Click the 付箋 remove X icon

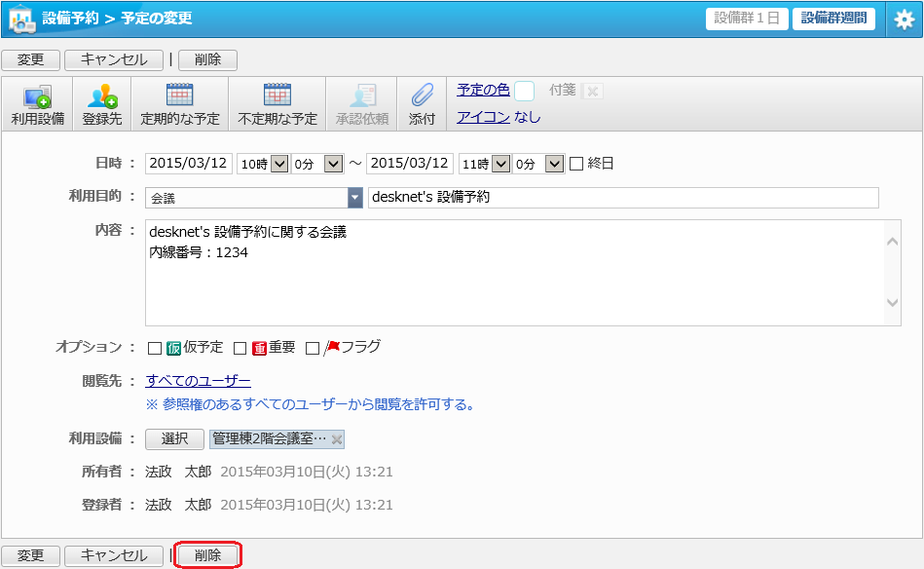coord(592,92)
